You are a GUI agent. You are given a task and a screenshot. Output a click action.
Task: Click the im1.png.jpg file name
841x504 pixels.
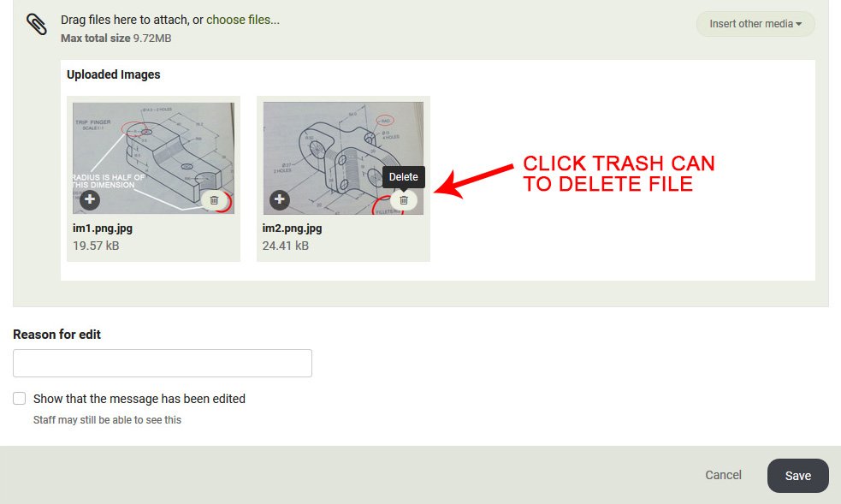103,228
